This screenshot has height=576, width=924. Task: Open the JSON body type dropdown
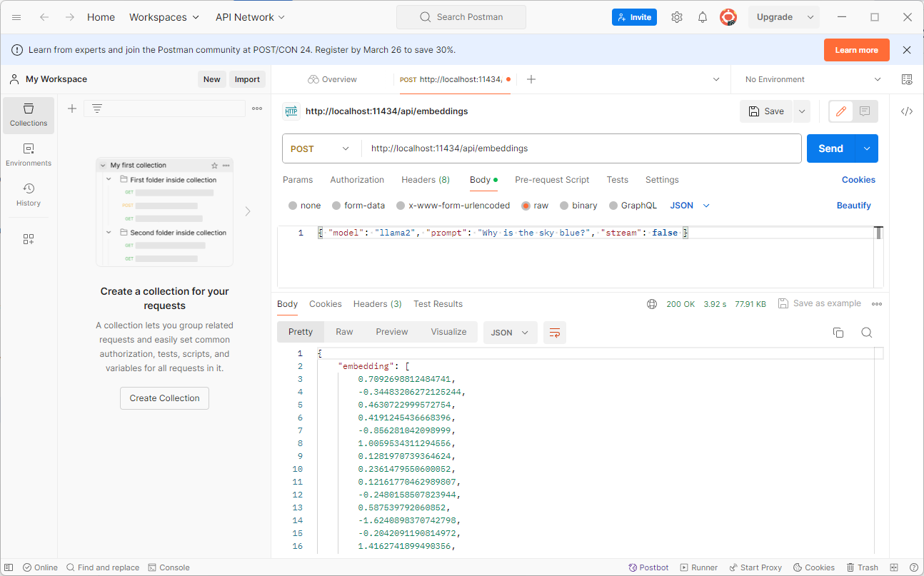pos(690,206)
